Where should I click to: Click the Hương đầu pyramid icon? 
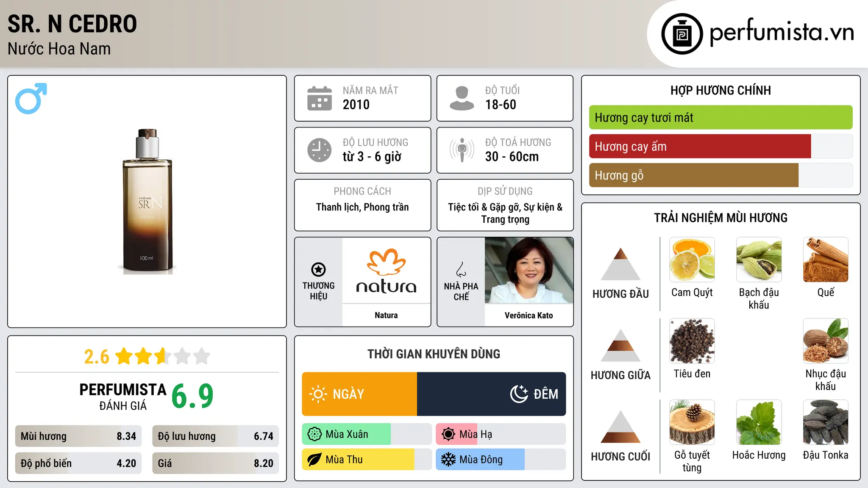click(620, 263)
